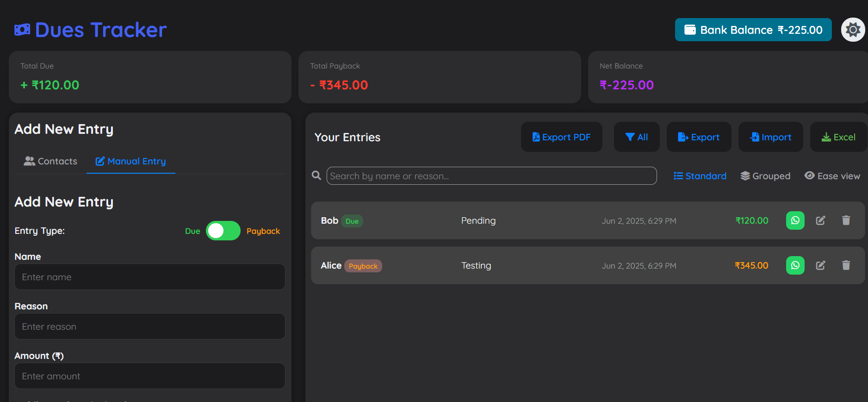The image size is (868, 402).
Task: Toggle entry type between Due and Payback
Action: (x=223, y=231)
